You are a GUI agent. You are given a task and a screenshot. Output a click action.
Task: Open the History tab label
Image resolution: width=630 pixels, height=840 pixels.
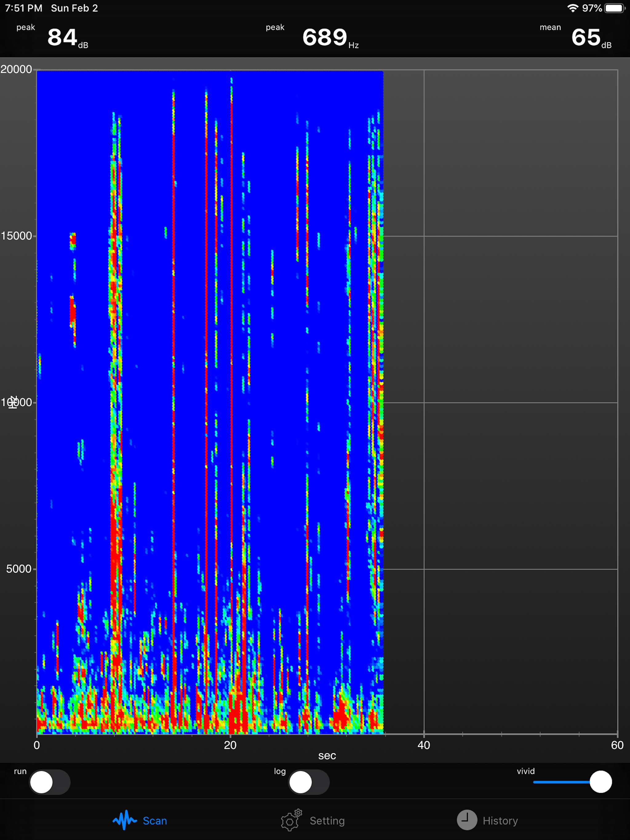[500, 821]
